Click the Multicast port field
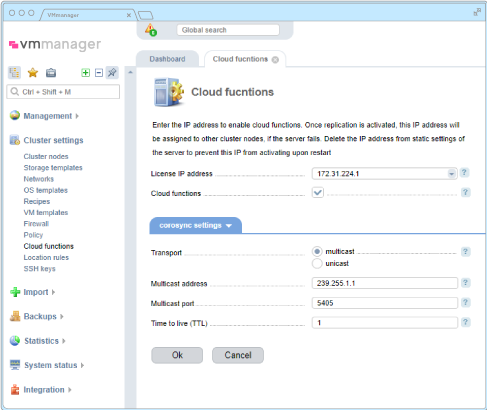This screenshot has width=487, height=410. pyautogui.click(x=385, y=303)
